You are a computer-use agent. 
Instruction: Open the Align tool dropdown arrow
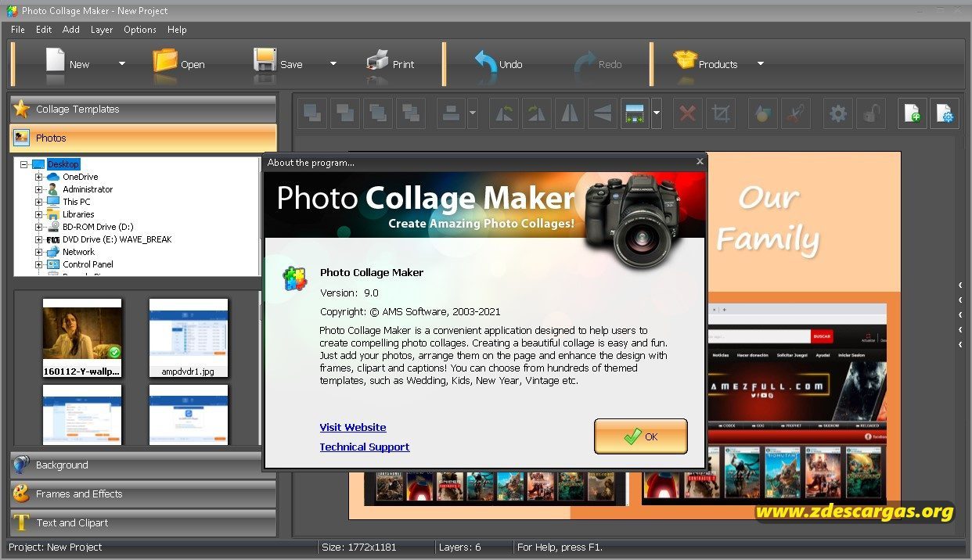(x=472, y=114)
